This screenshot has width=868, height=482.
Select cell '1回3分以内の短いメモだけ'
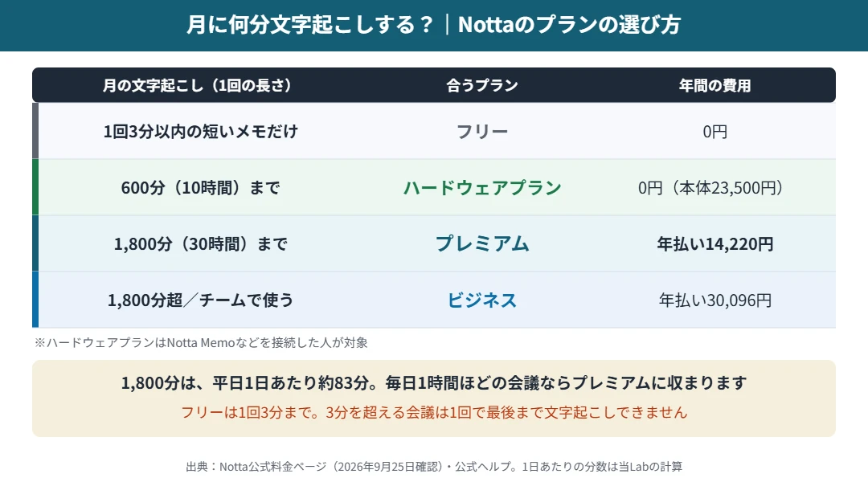click(x=200, y=131)
